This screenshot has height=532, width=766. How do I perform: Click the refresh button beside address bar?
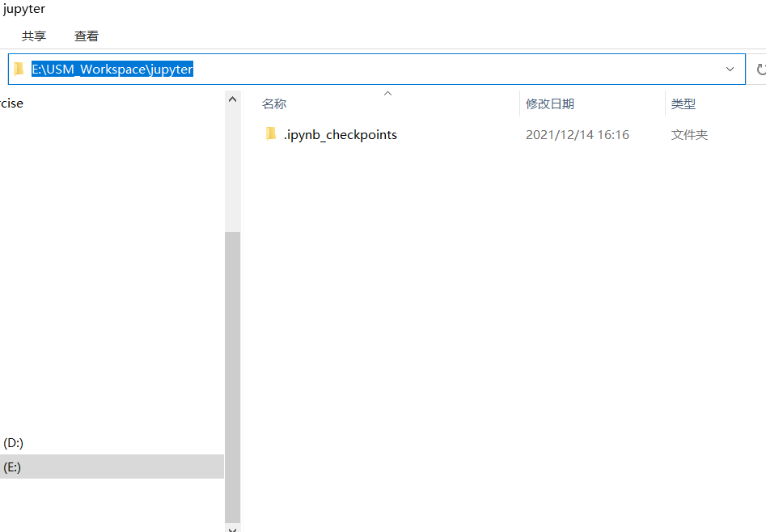tap(760, 69)
